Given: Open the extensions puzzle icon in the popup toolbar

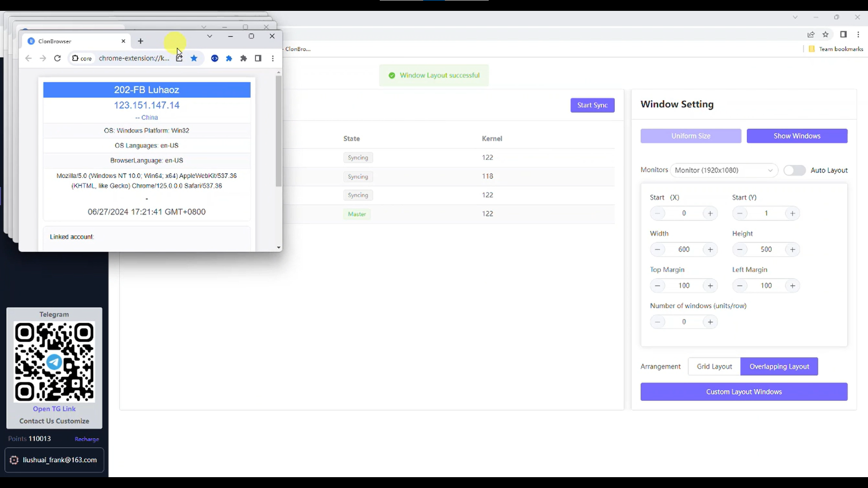Looking at the screenshot, I should tap(244, 58).
